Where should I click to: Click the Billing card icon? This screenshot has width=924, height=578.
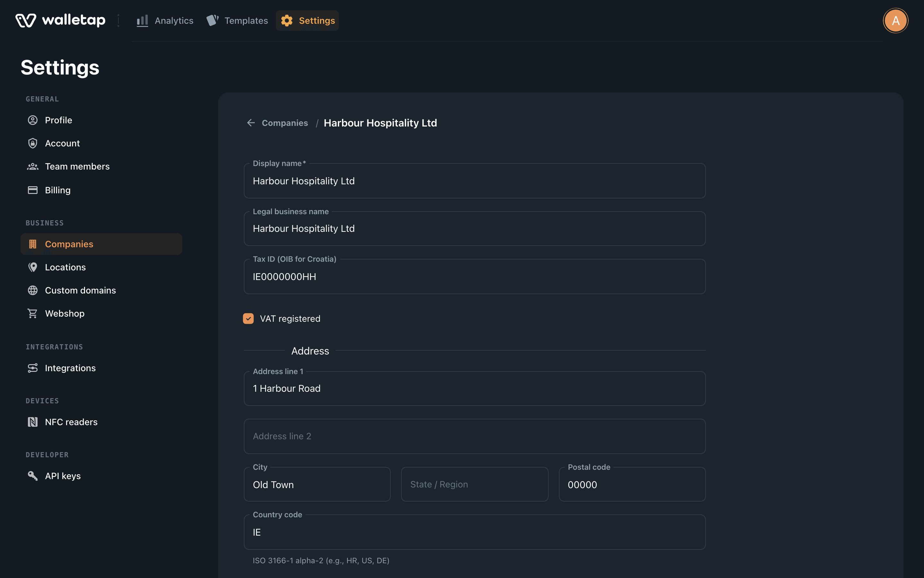[33, 190]
